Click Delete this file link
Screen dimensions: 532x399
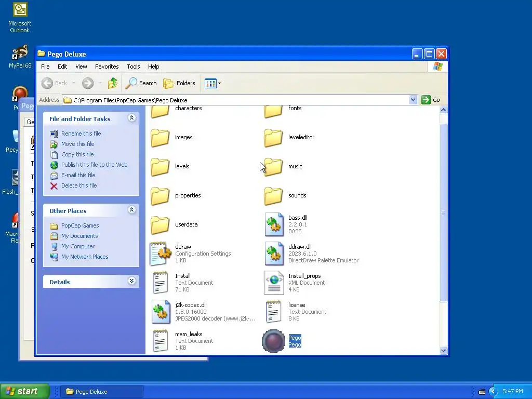point(79,185)
